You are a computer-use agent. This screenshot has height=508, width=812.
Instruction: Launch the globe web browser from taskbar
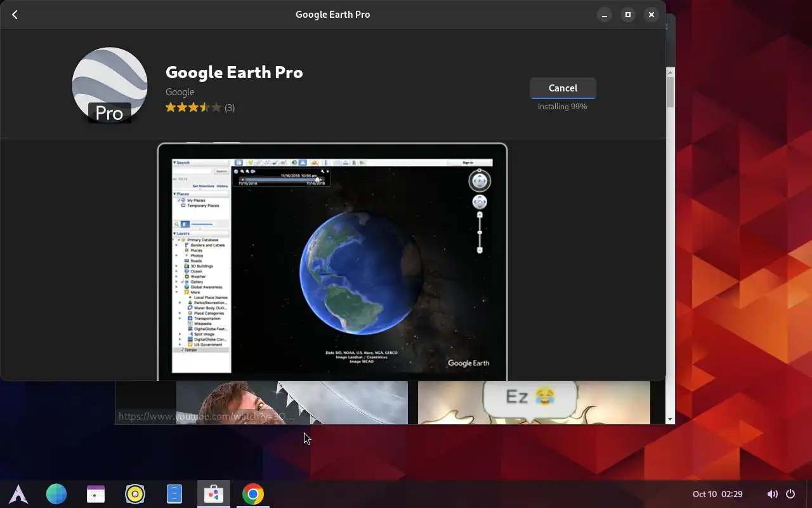(x=56, y=494)
